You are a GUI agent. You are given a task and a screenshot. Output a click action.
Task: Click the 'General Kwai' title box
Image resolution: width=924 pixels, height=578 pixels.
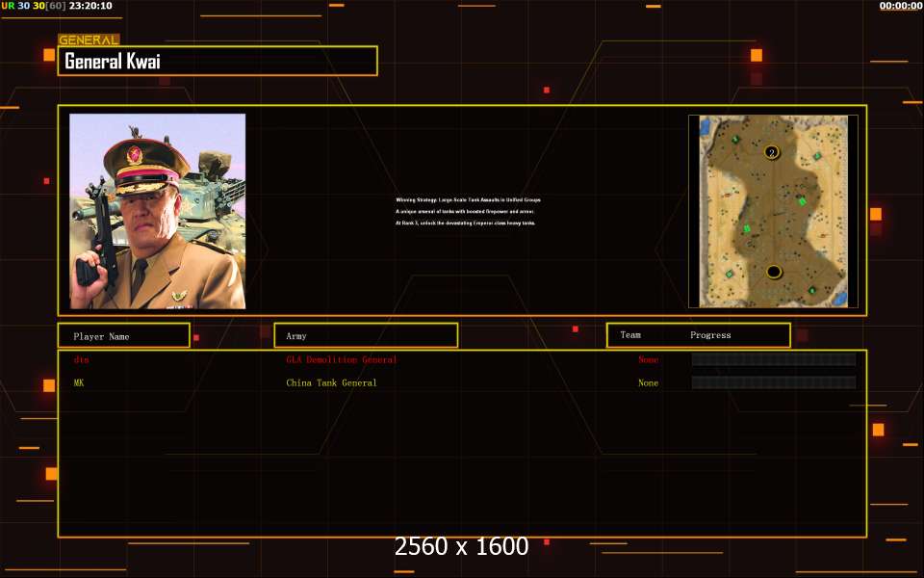(x=218, y=61)
